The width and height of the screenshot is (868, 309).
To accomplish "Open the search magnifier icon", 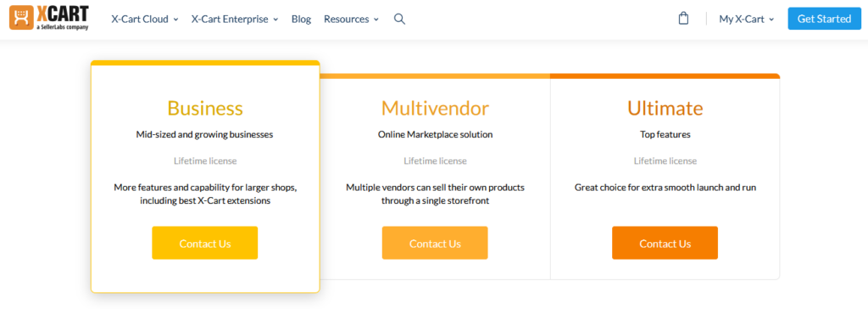I will point(400,19).
